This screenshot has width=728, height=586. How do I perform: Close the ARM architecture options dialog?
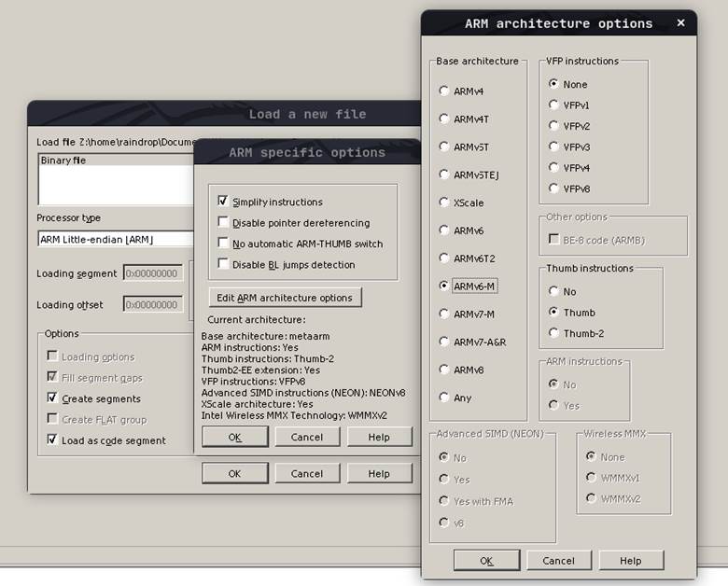point(680,23)
